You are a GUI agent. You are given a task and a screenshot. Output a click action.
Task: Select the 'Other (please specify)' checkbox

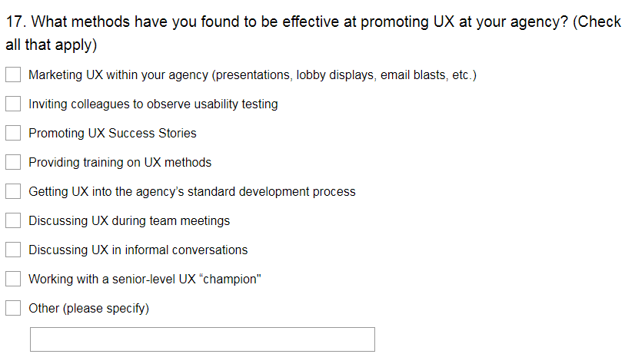[x=13, y=308]
